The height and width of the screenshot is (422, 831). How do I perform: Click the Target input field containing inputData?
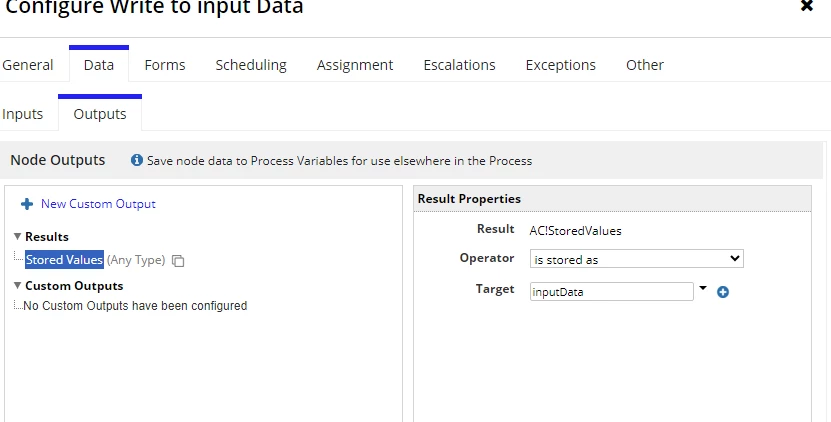coord(612,292)
